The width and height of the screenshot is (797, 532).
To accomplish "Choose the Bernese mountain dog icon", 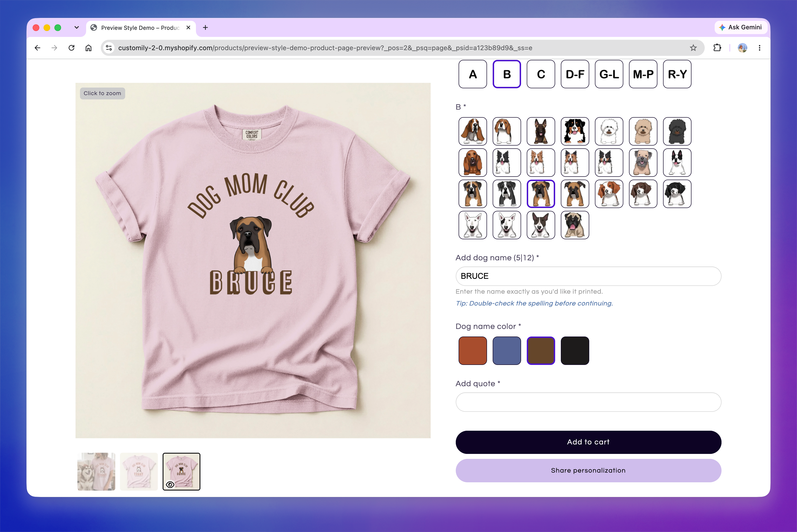I will [x=575, y=131].
